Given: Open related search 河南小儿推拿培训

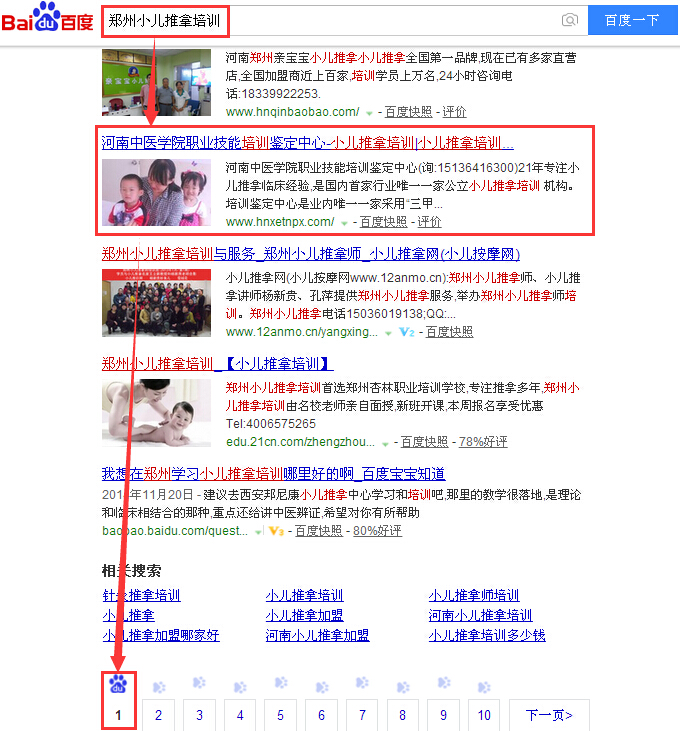Looking at the screenshot, I should pos(481,615).
